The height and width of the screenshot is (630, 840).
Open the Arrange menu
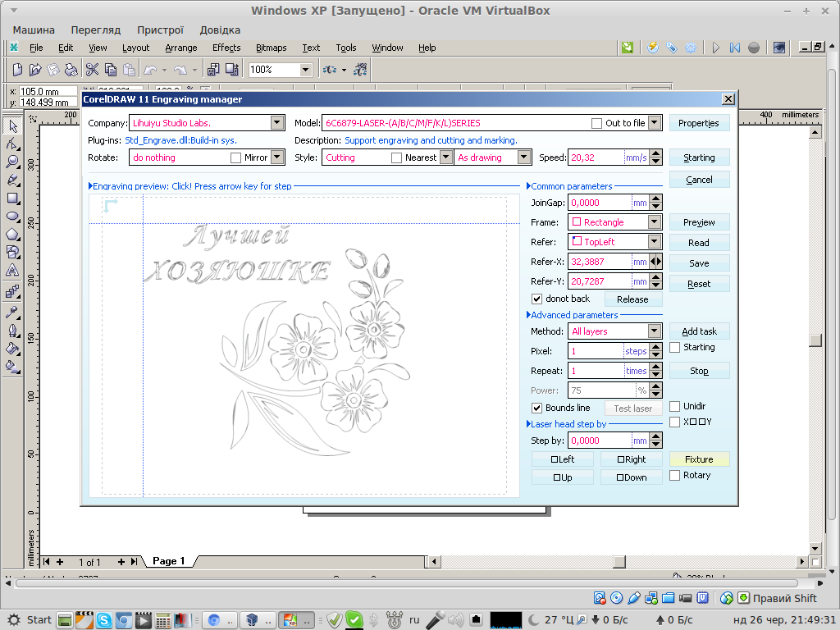[x=181, y=48]
